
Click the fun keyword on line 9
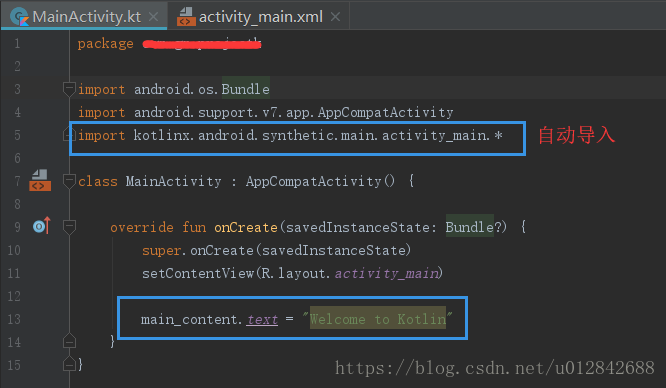pyautogui.click(x=194, y=227)
